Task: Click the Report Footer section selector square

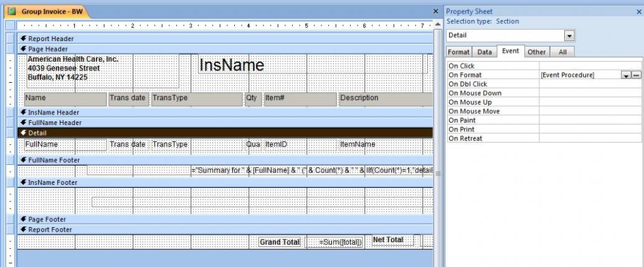Action: [9, 230]
